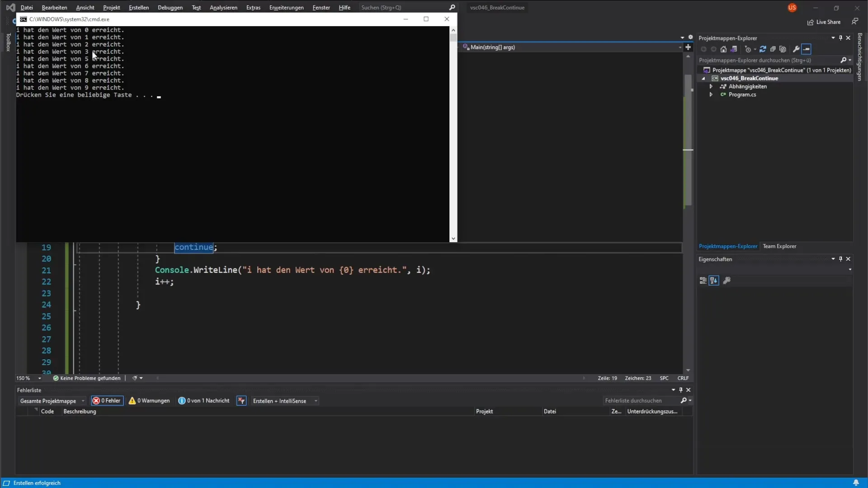Image resolution: width=868 pixels, height=488 pixels.
Task: Click Home icon in Projektmappen-Explorer toolbar
Action: click(x=723, y=49)
